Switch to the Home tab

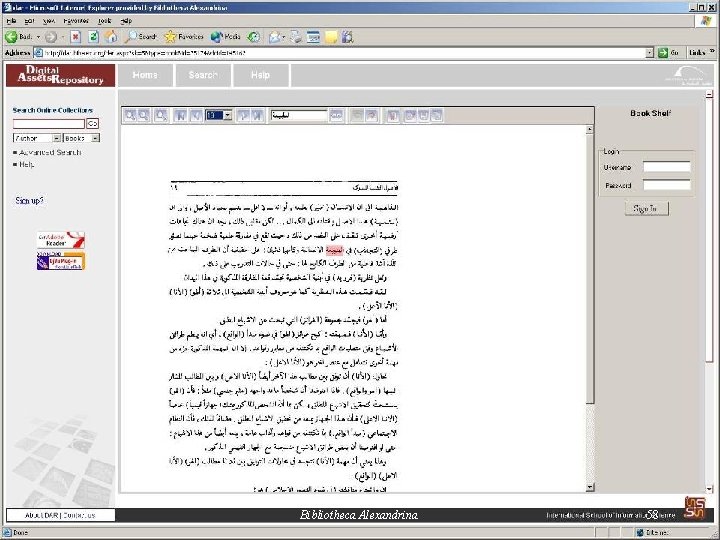click(145, 75)
